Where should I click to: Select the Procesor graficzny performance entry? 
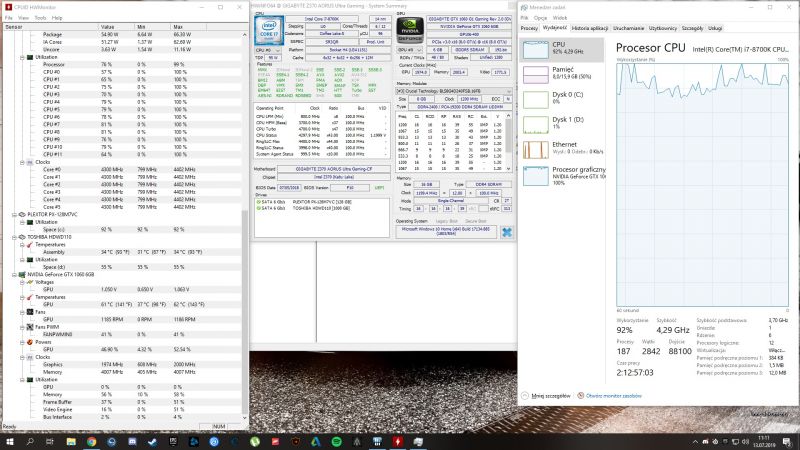point(562,175)
